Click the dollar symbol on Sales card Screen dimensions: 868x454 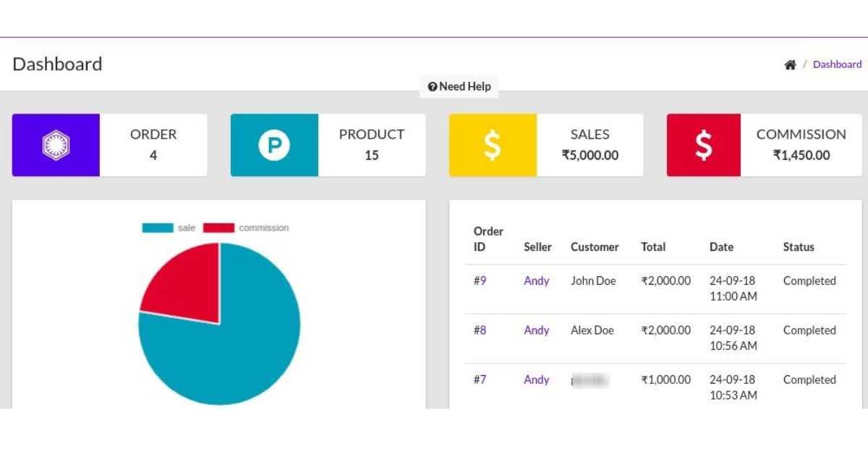(x=493, y=145)
